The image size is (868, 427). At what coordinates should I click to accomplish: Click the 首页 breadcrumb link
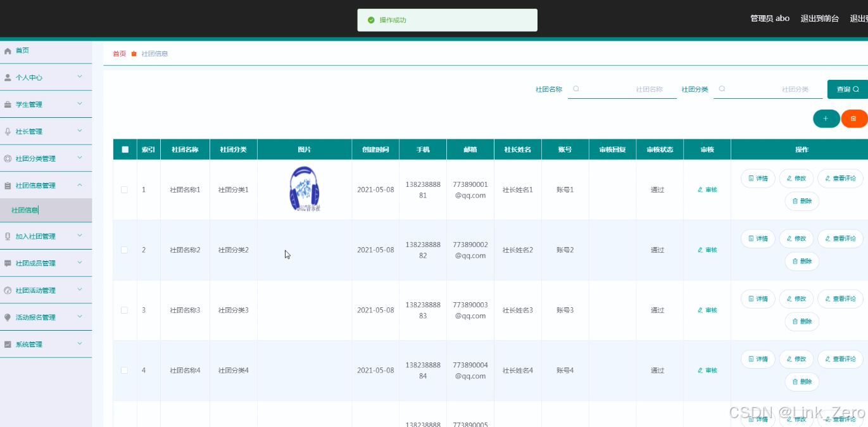point(119,54)
